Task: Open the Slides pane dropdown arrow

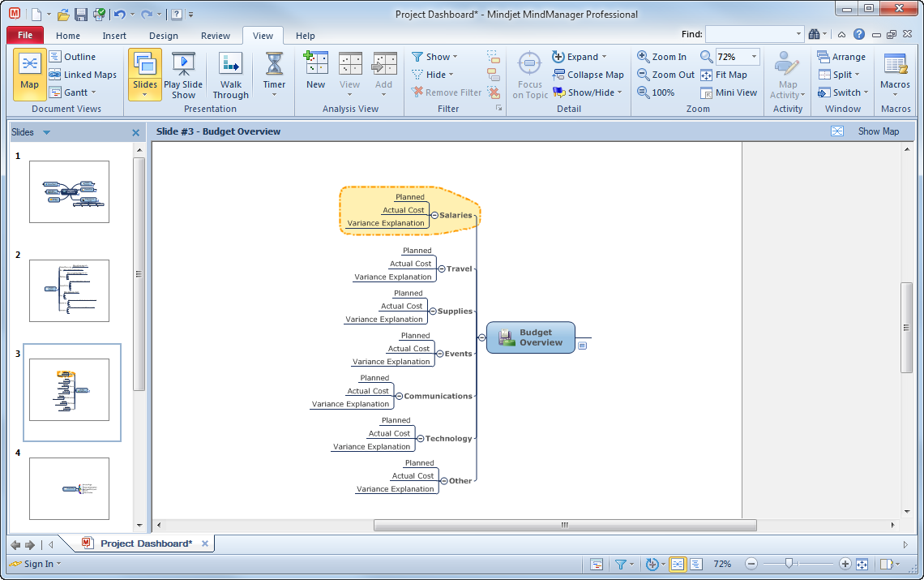Action: point(46,133)
